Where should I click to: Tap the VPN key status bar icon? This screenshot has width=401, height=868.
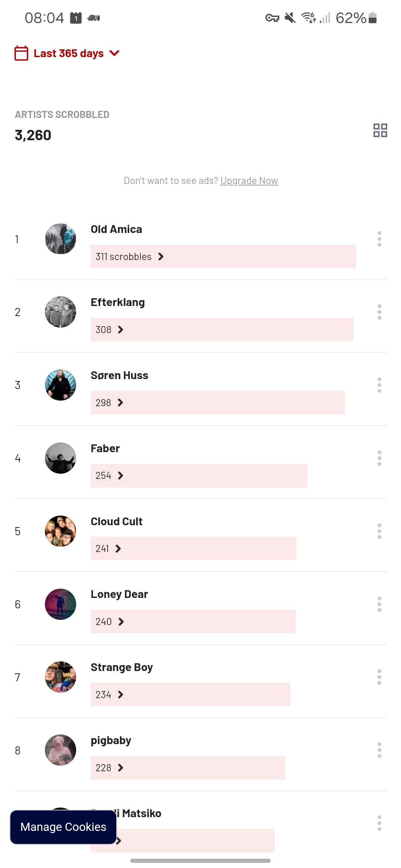point(272,18)
